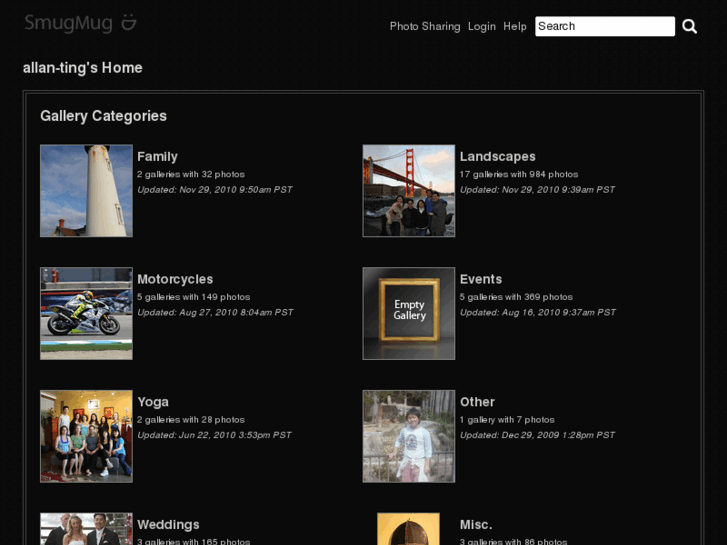Image resolution: width=727 pixels, height=545 pixels.
Task: Click the SmugMug logo
Action: tap(80, 23)
